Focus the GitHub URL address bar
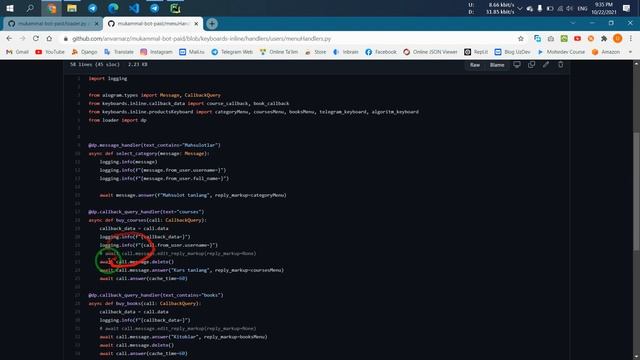Image resolution: width=640 pixels, height=360 pixels. click(286, 38)
